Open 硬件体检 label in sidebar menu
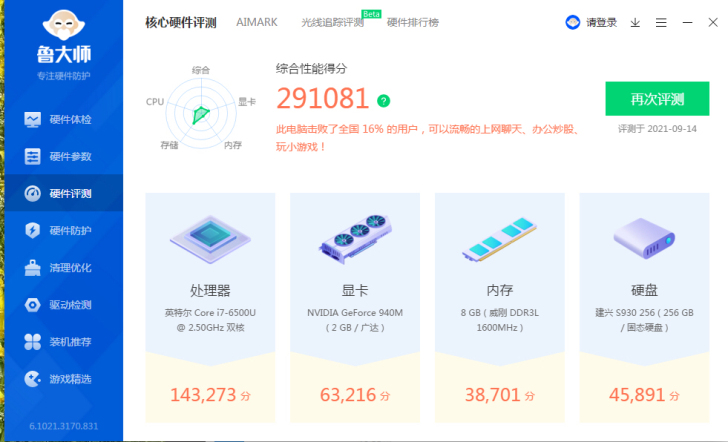This screenshot has height=442, width=728. point(71,120)
